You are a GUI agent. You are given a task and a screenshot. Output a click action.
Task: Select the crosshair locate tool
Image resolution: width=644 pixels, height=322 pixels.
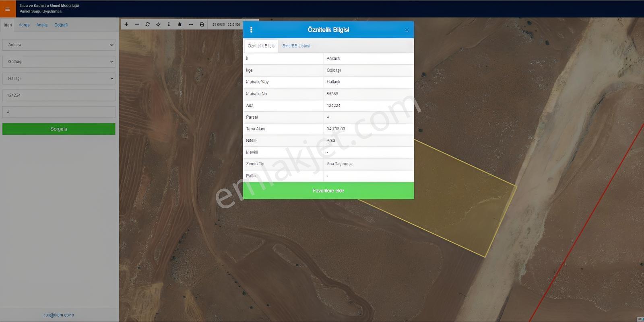pos(158,25)
